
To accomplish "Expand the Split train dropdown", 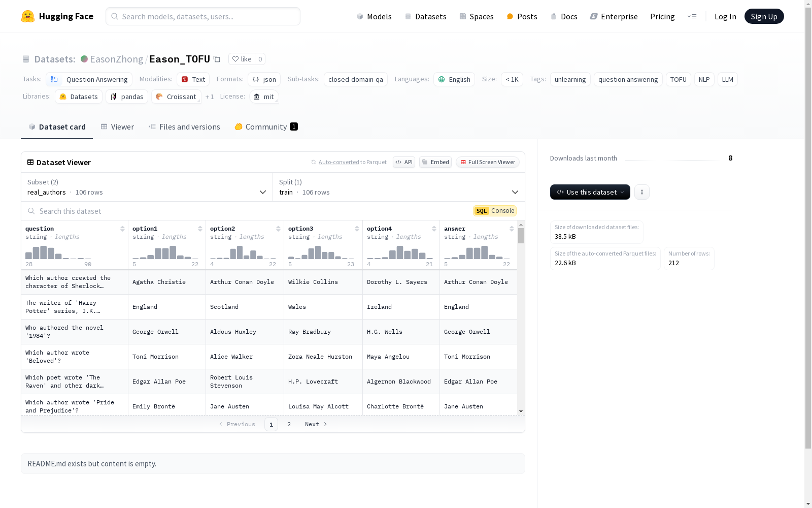I will (399, 187).
